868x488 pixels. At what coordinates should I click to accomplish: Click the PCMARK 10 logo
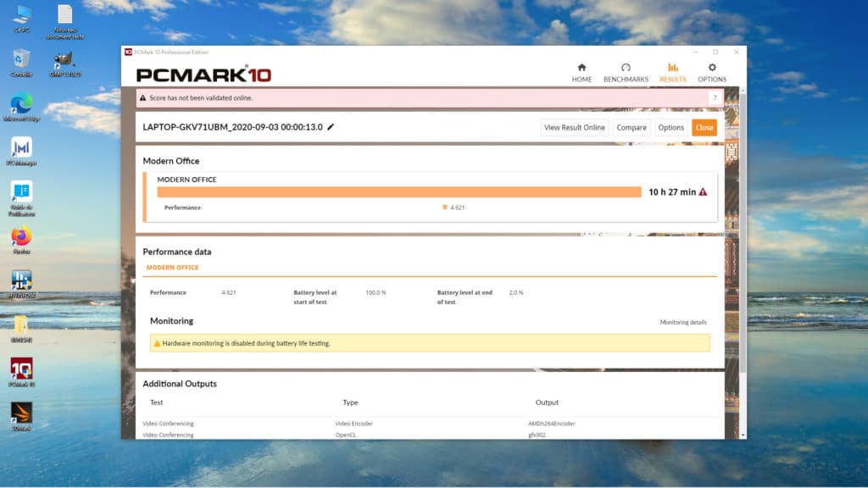coord(203,75)
